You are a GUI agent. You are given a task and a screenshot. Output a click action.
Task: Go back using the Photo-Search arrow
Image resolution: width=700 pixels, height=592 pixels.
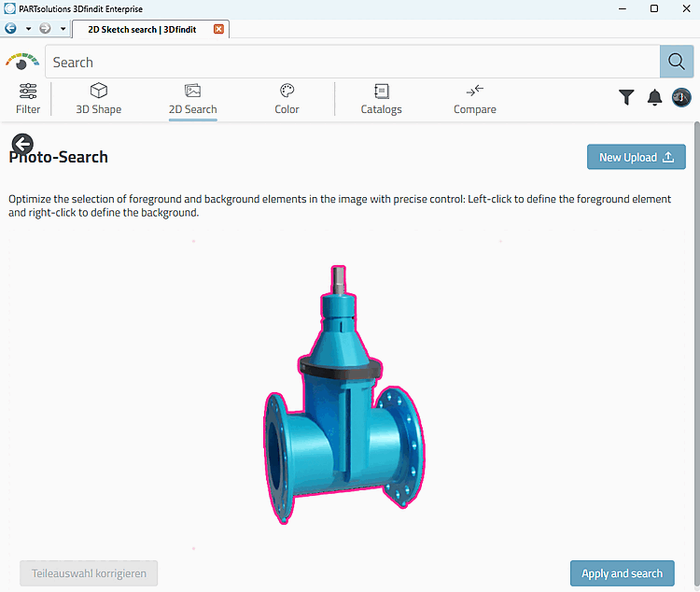(x=22, y=144)
